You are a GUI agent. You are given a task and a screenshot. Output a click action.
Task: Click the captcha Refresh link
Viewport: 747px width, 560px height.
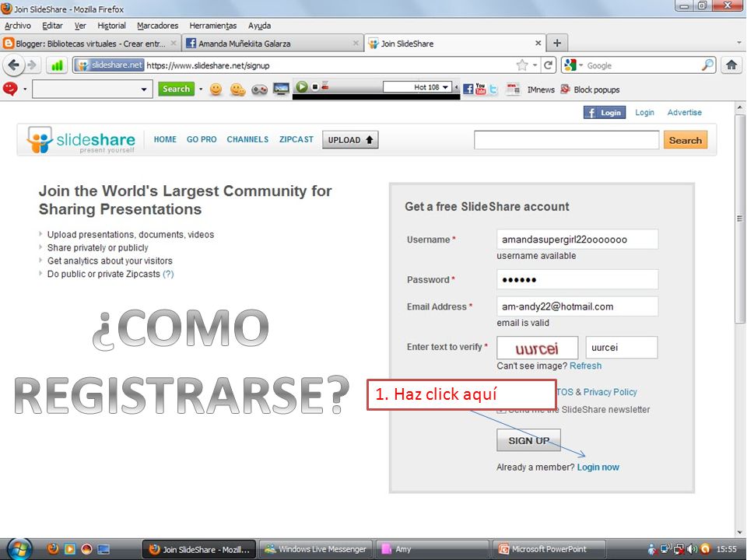click(x=585, y=366)
